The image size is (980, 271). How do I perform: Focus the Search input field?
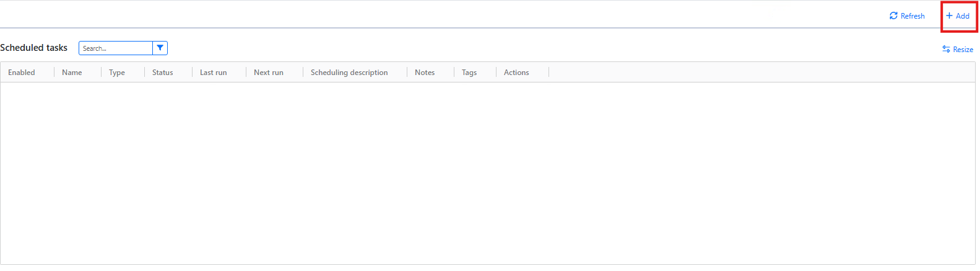coord(116,48)
